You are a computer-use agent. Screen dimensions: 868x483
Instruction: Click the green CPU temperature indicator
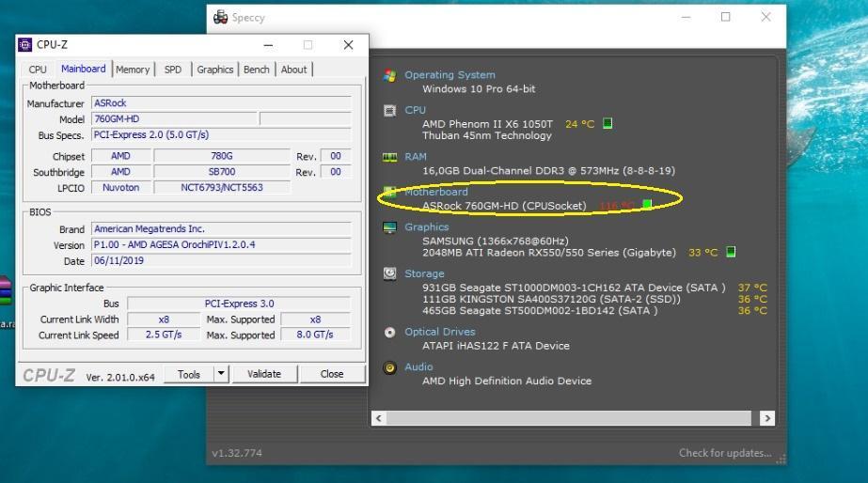pyautogui.click(x=608, y=123)
